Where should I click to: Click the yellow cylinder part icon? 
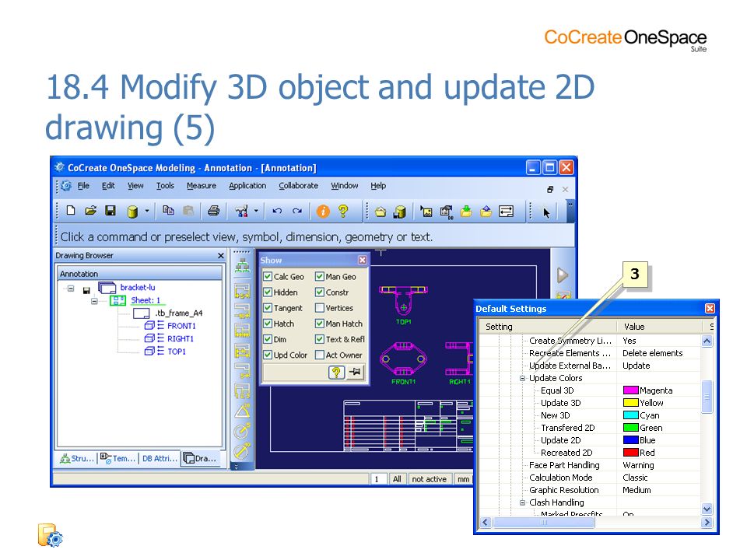[132, 211]
